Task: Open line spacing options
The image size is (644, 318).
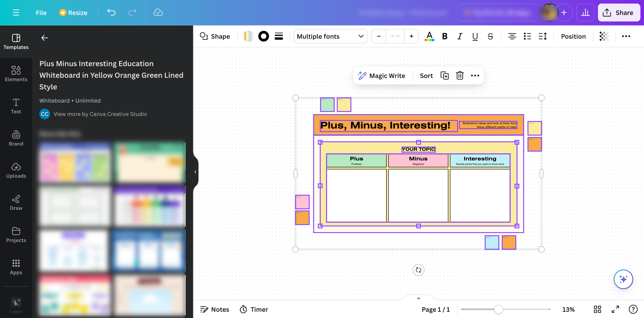Action: [x=543, y=36]
